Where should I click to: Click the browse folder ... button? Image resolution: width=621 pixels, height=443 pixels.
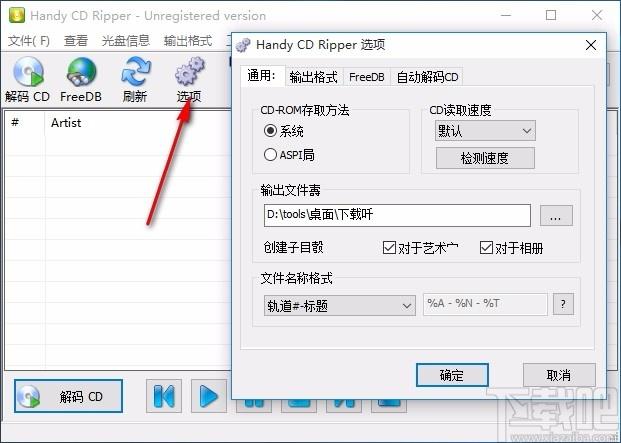(556, 216)
